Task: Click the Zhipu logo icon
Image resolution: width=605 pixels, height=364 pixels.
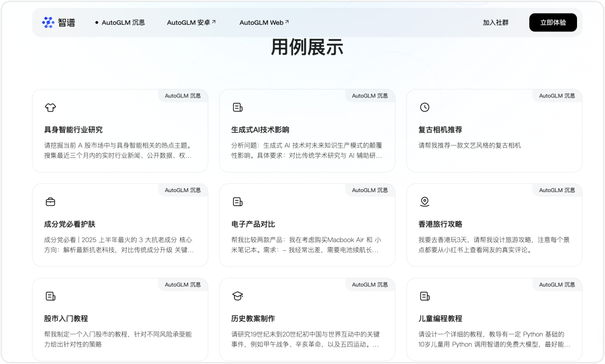Action: [48, 22]
